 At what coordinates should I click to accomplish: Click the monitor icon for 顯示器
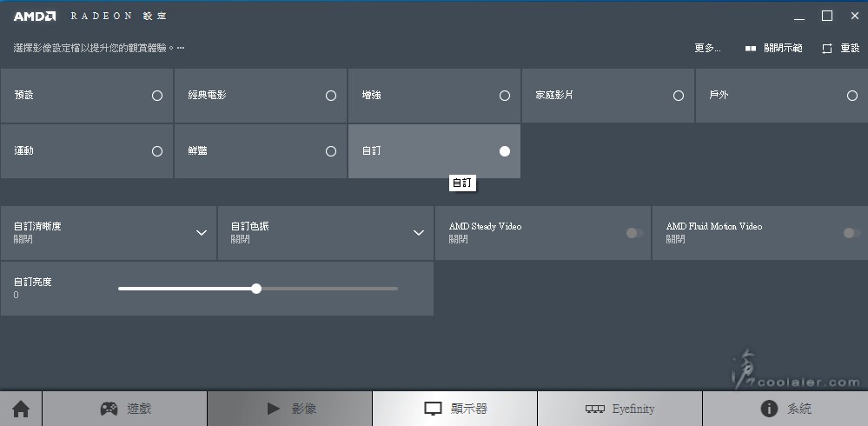point(433,409)
